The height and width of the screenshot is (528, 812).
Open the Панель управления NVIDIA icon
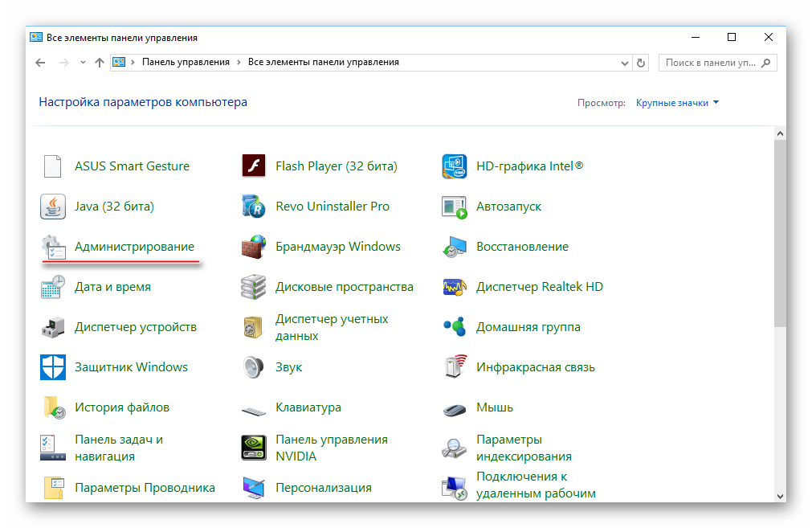254,448
